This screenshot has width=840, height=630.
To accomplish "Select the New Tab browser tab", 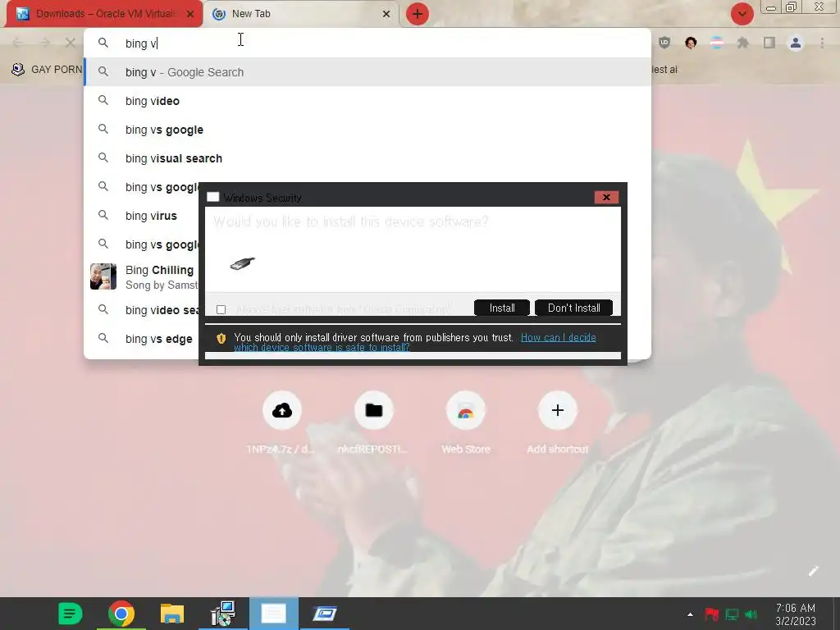I will pyautogui.click(x=302, y=13).
